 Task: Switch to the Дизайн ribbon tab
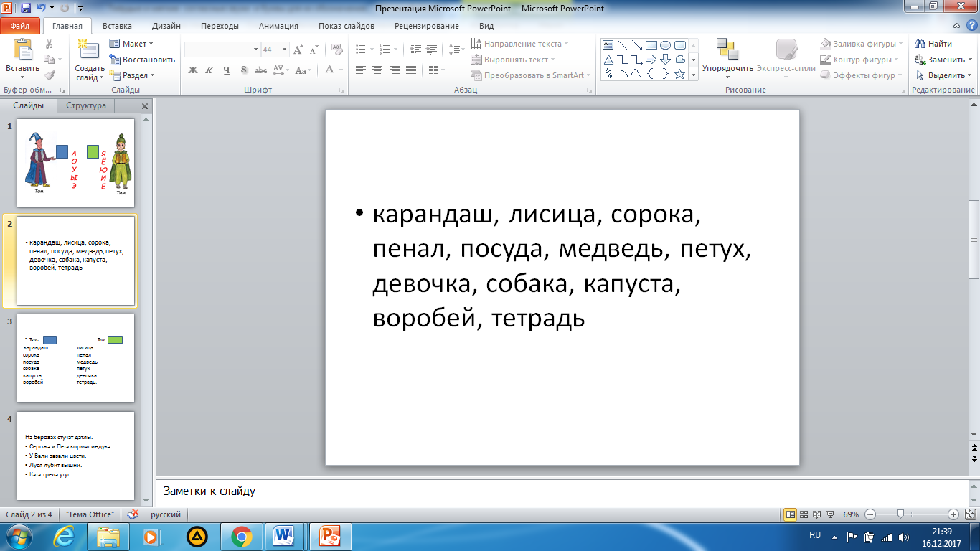coord(166,25)
